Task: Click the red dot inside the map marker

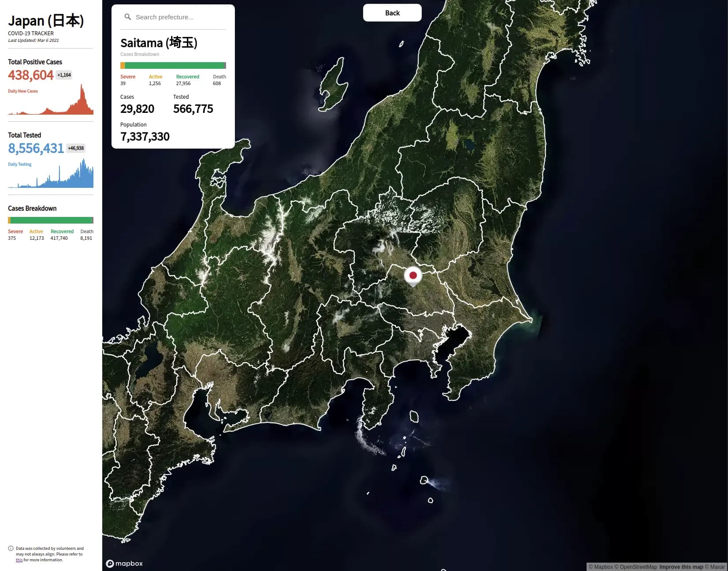Action: [413, 274]
